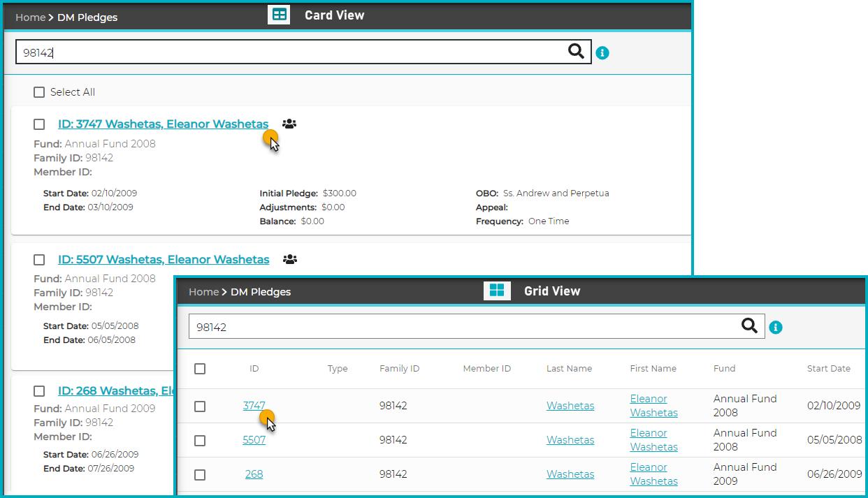Screen dimensions: 868x498
Task: Sort by the Family ID column header
Action: 399,369
